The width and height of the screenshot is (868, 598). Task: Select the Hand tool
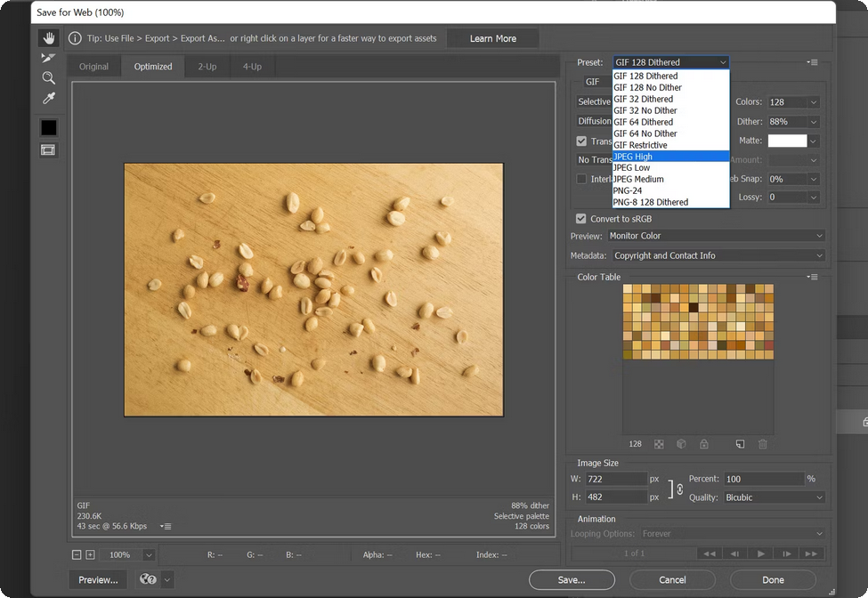pyautogui.click(x=48, y=38)
